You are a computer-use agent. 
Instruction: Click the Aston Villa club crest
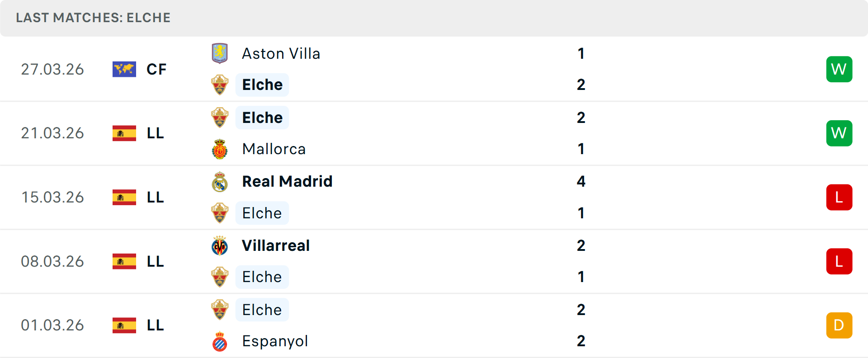click(220, 53)
